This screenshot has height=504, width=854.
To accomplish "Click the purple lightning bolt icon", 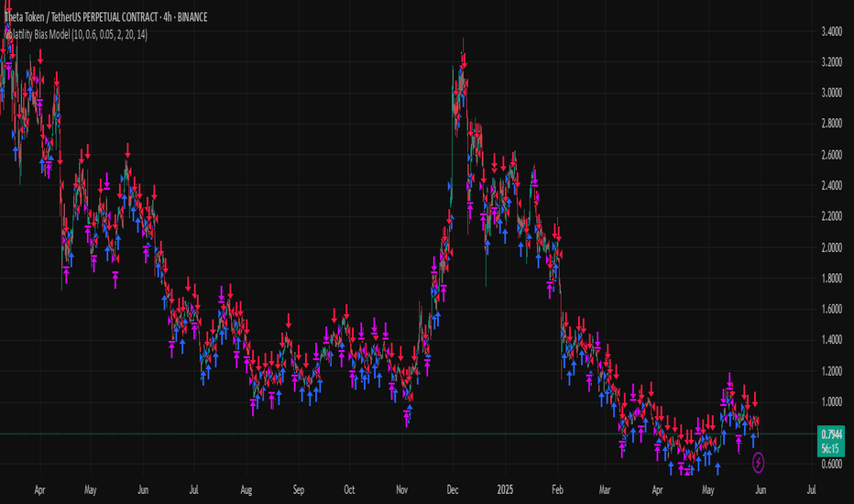I will pyautogui.click(x=758, y=463).
